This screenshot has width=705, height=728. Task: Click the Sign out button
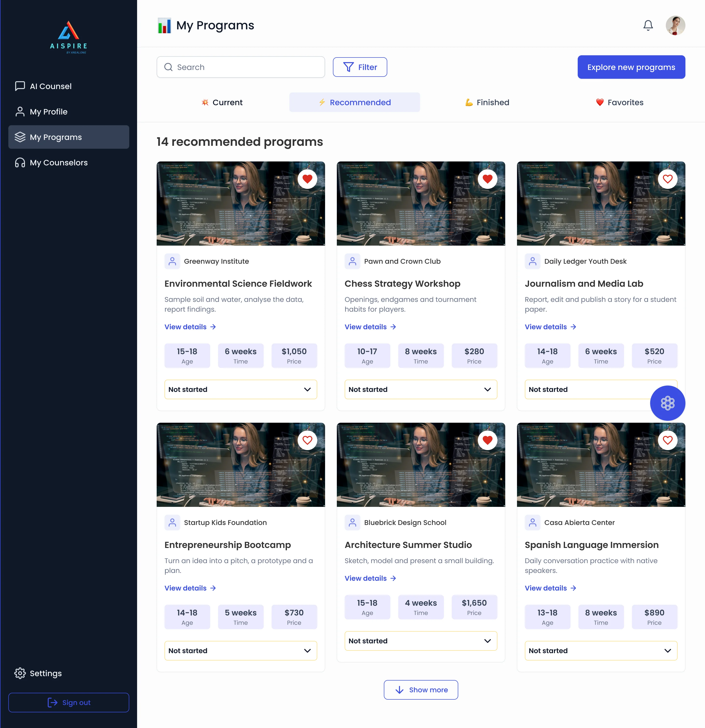[x=69, y=703]
